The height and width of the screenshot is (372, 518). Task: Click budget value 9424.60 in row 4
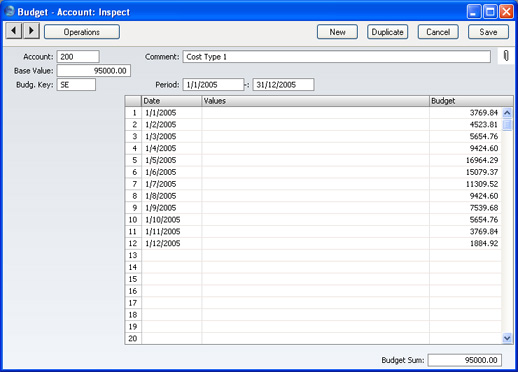tap(465, 148)
